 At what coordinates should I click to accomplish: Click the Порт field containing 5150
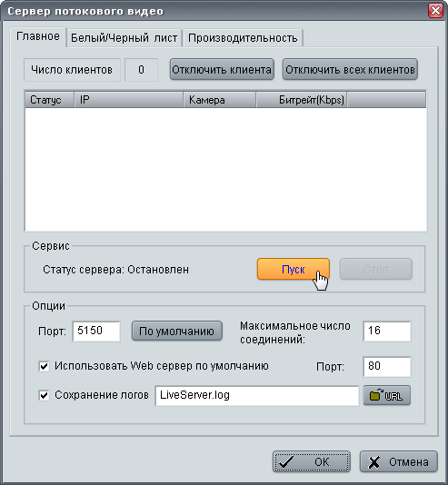click(96, 331)
